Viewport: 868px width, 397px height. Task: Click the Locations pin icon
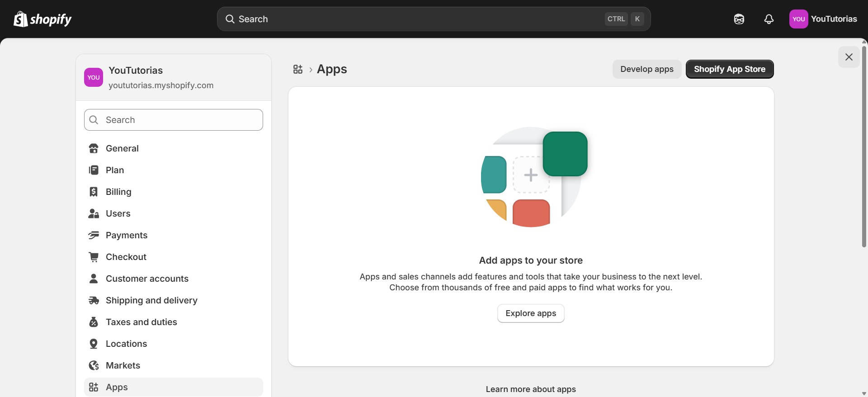tap(94, 344)
